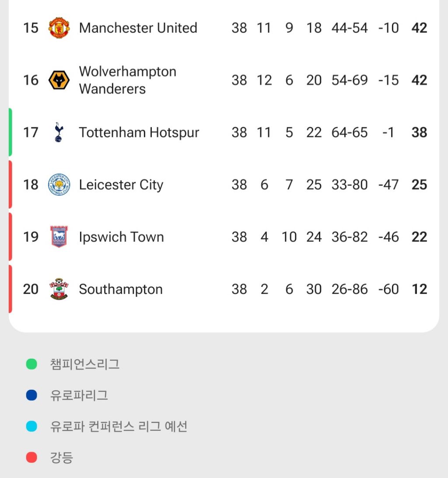Screen dimensions: 448x478
Task: Click Tottenham's 64-65 goals record
Action: 350,133
